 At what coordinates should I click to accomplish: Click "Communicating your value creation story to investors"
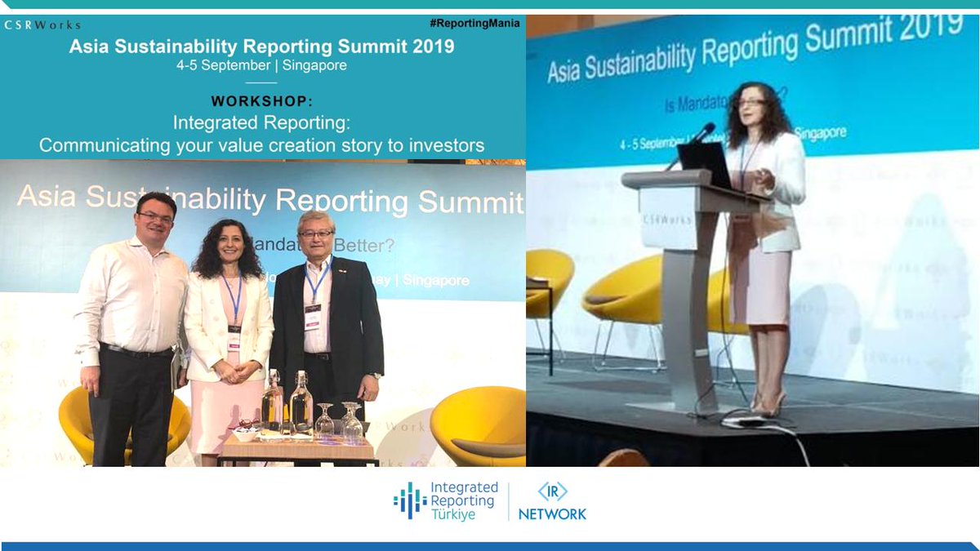pos(262,145)
